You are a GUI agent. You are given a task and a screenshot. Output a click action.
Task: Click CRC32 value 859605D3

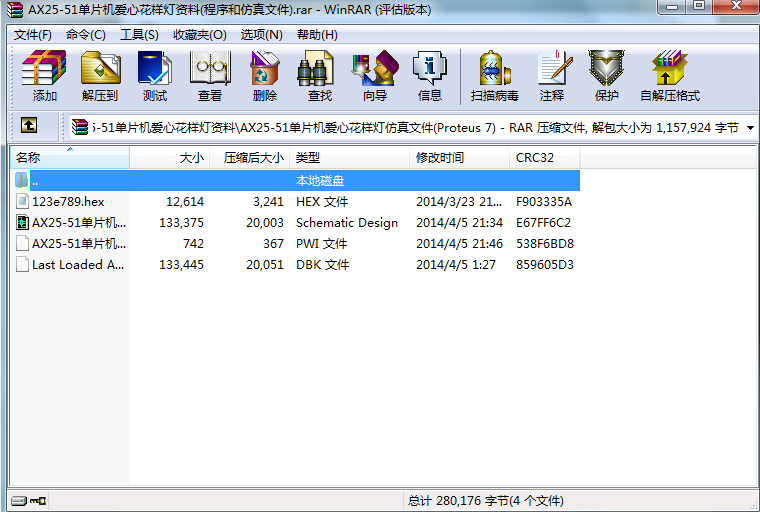point(545,264)
